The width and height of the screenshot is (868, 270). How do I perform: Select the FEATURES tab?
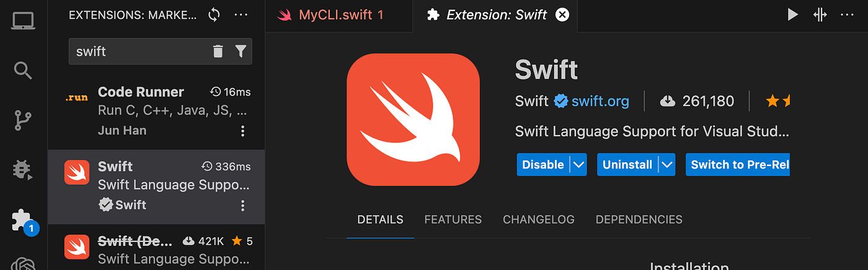453,219
